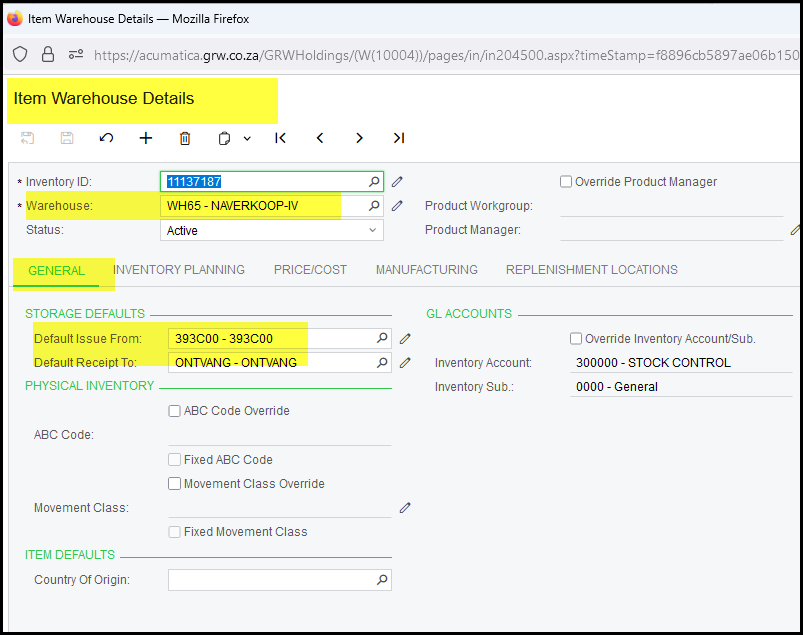Open the Warehouse lookup magnifier
Image resolution: width=803 pixels, height=635 pixels.
375,206
